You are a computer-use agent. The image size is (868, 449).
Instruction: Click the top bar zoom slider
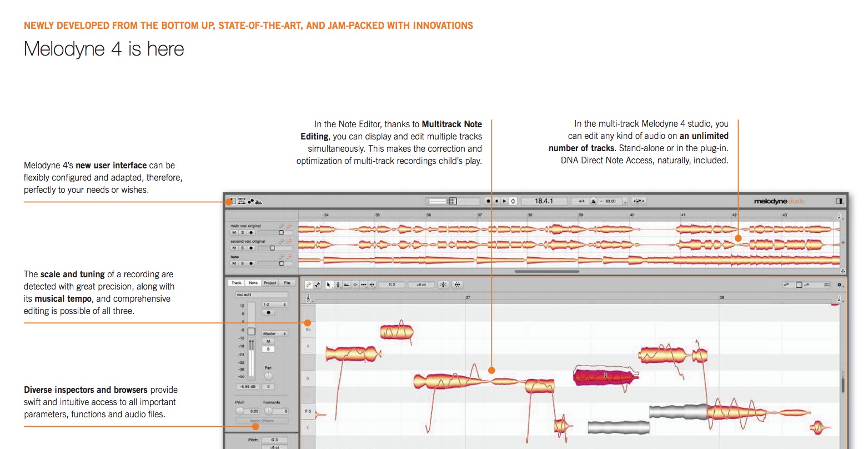[x=453, y=201]
